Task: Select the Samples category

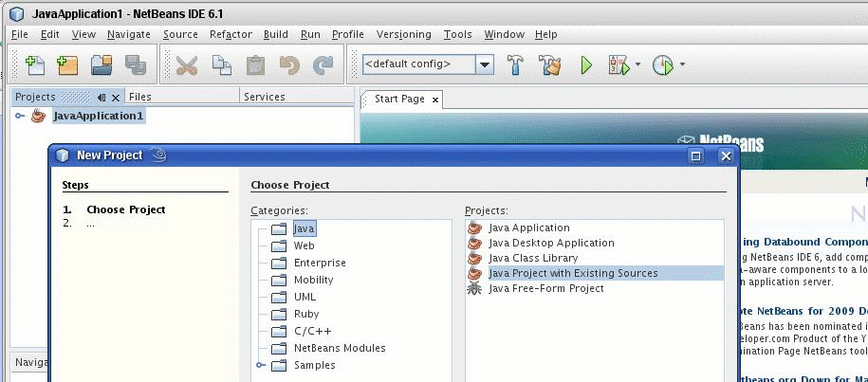Action: 314,365
